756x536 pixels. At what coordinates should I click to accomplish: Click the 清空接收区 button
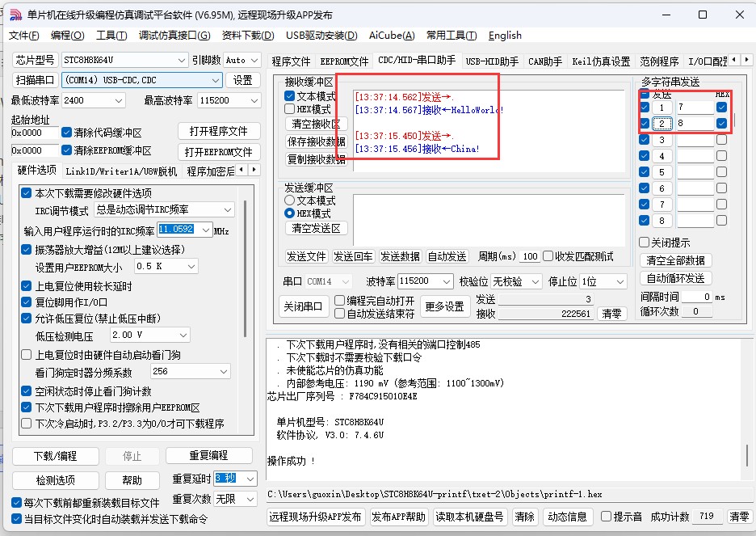[x=316, y=124]
